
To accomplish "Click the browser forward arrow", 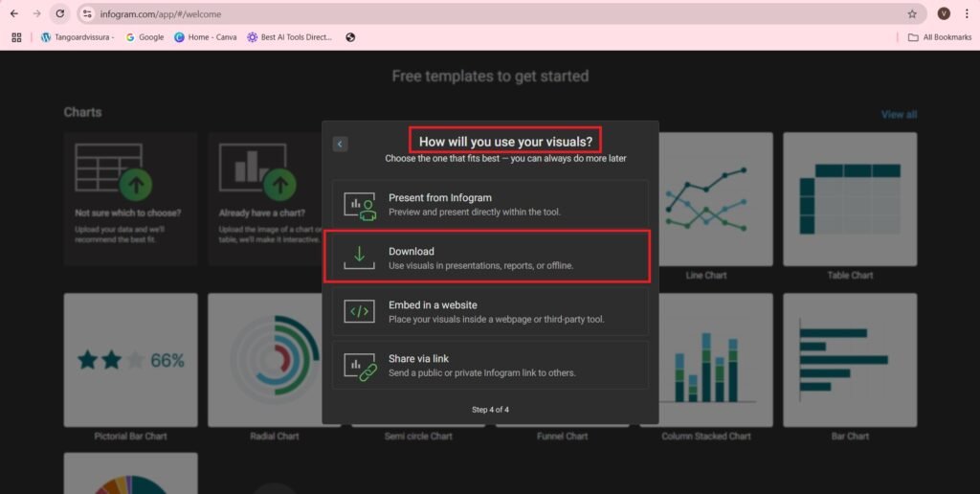I will click(37, 13).
